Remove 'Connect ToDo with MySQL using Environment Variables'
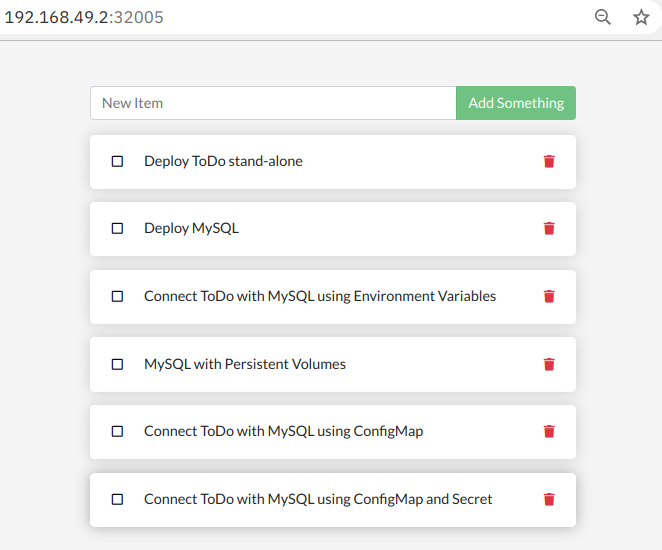Image resolution: width=662 pixels, height=550 pixels. [x=549, y=296]
